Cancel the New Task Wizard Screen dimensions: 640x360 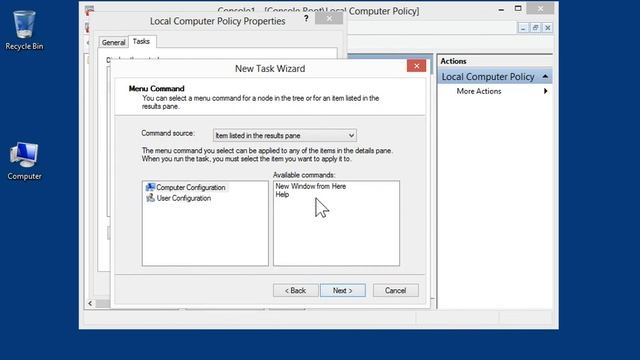[396, 291]
